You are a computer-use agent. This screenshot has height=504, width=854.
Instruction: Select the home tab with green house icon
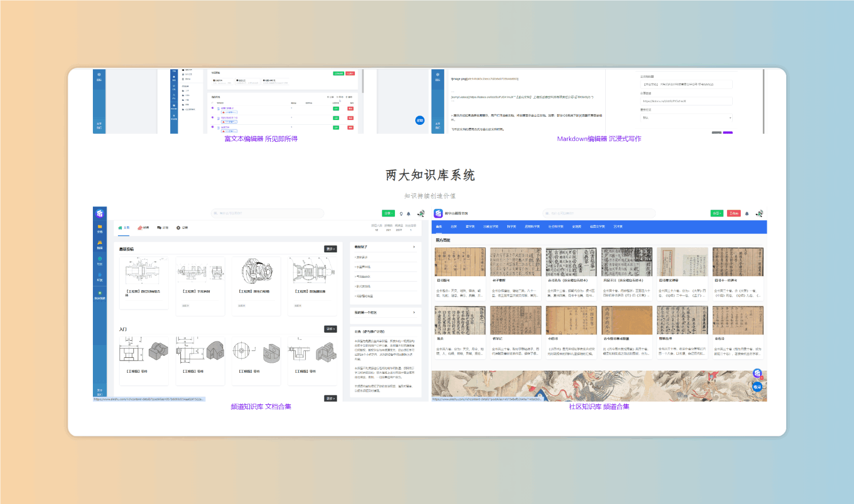[x=124, y=228]
